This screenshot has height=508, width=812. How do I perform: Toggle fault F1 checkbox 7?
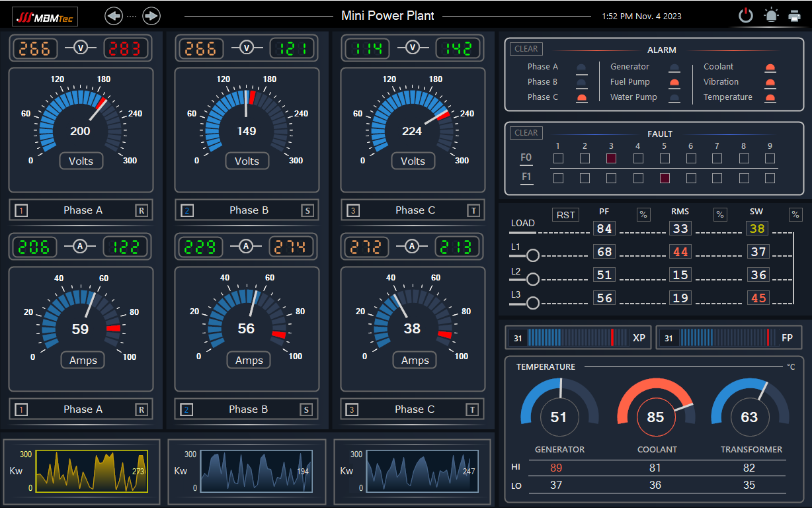[x=717, y=178]
